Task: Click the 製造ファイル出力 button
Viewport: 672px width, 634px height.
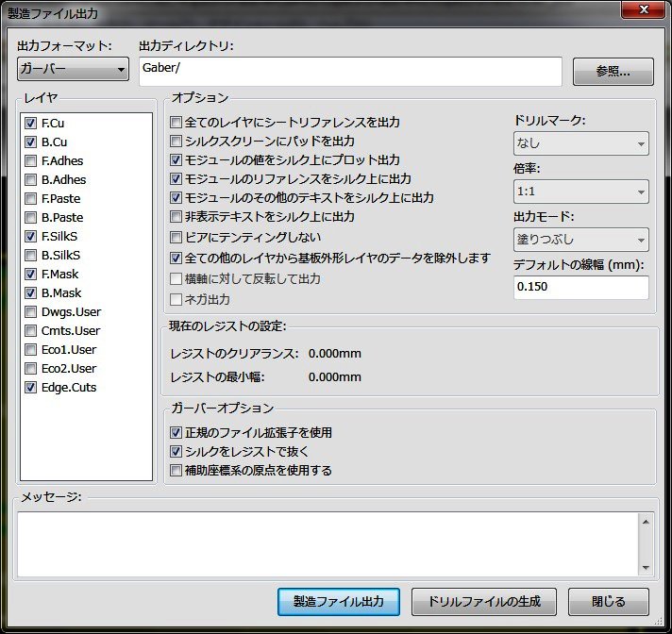Action: (339, 601)
